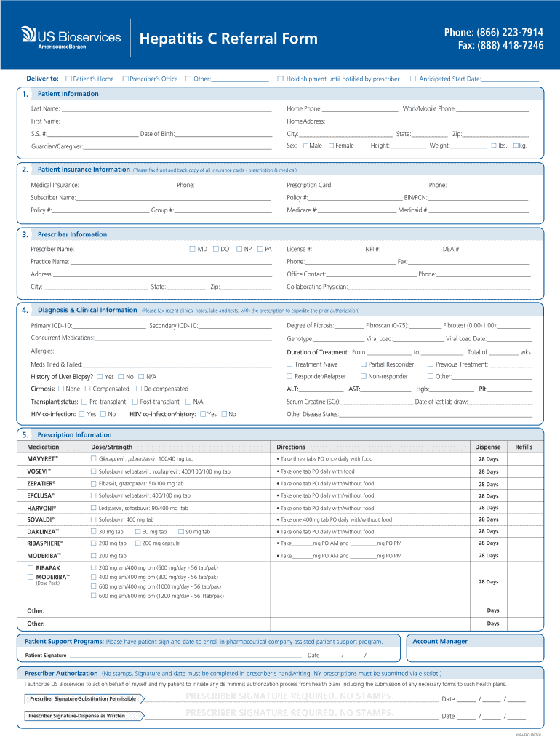Select No for HBV co-infection/history
Image resolution: width=560 pixels, height=745 pixels.
click(x=224, y=414)
